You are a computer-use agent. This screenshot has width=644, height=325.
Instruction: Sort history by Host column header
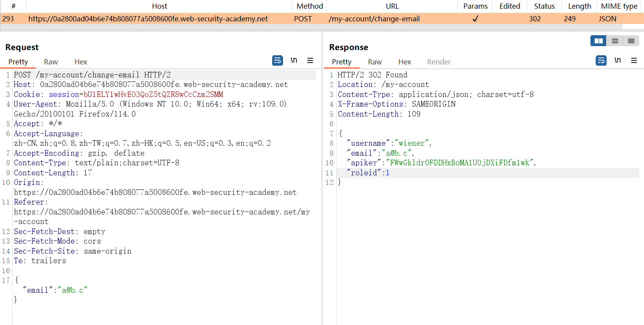coord(159,6)
